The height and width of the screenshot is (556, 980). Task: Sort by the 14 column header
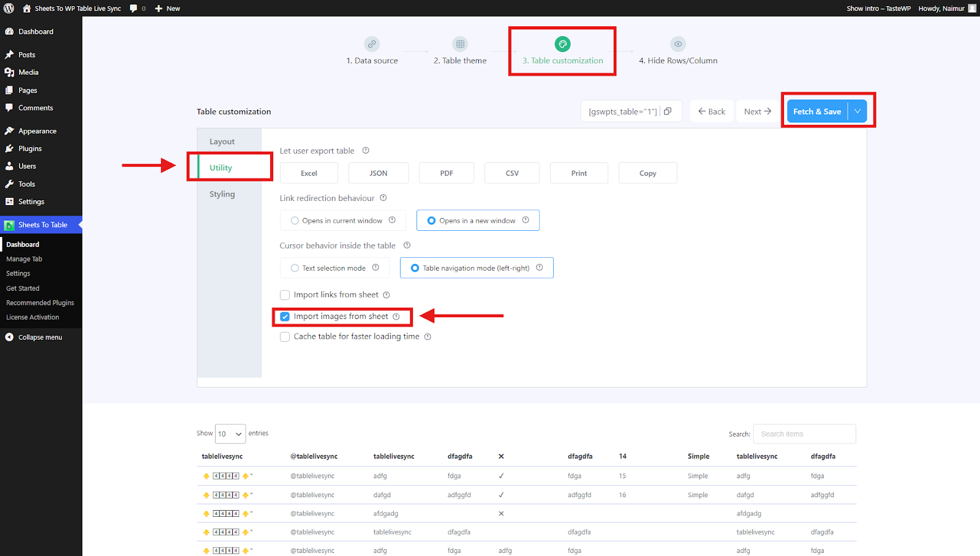(622, 456)
